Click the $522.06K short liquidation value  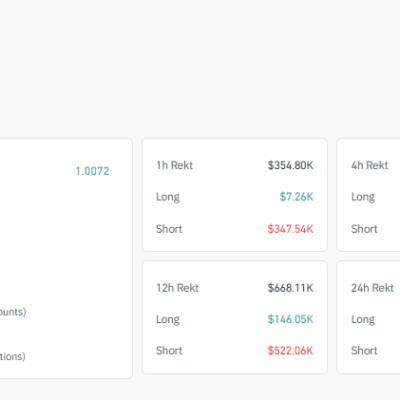pos(290,350)
